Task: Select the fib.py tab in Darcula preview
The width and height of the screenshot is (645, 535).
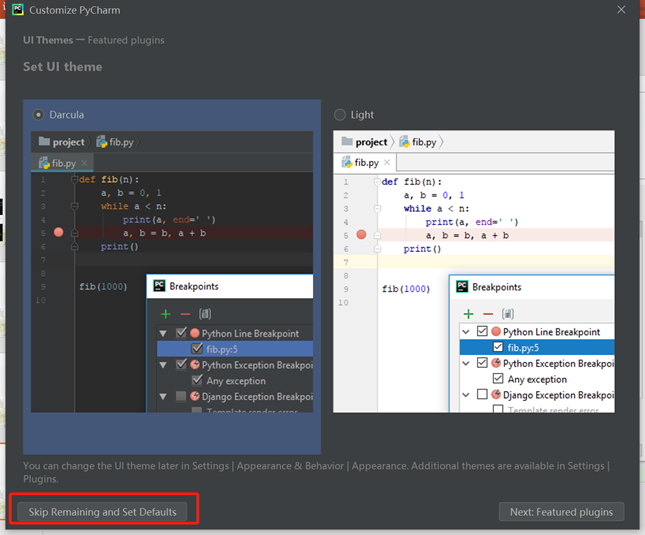Action: (63, 163)
